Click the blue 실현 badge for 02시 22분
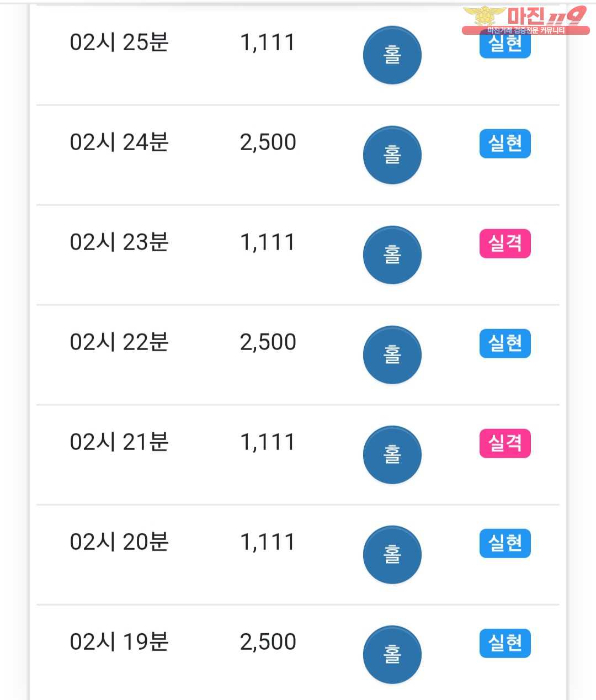The height and width of the screenshot is (700, 596). point(505,343)
